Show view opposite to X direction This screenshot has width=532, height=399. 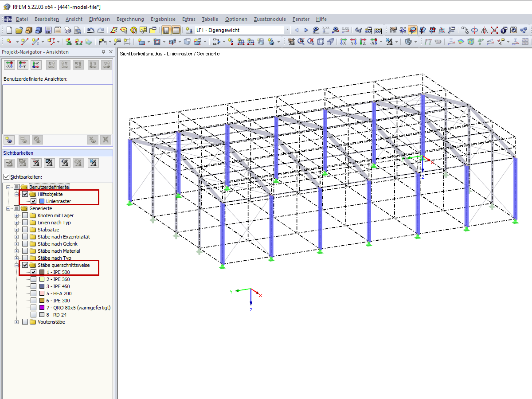tap(374, 42)
